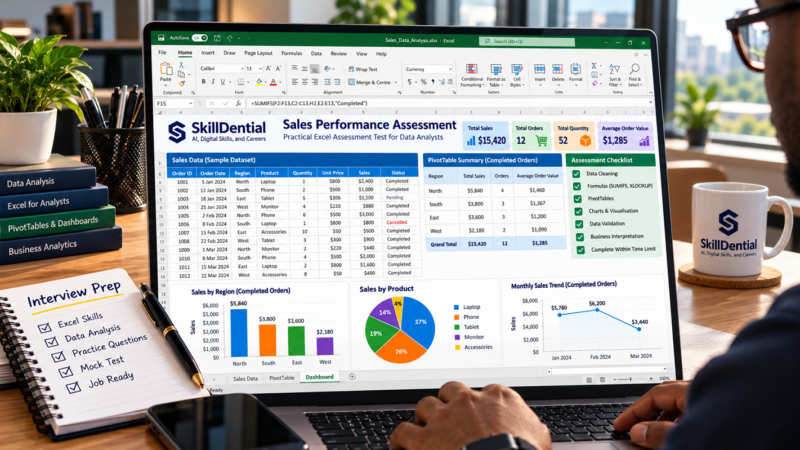Open the Calibri font name dropdown
This screenshot has height=450, width=800.
[x=242, y=68]
